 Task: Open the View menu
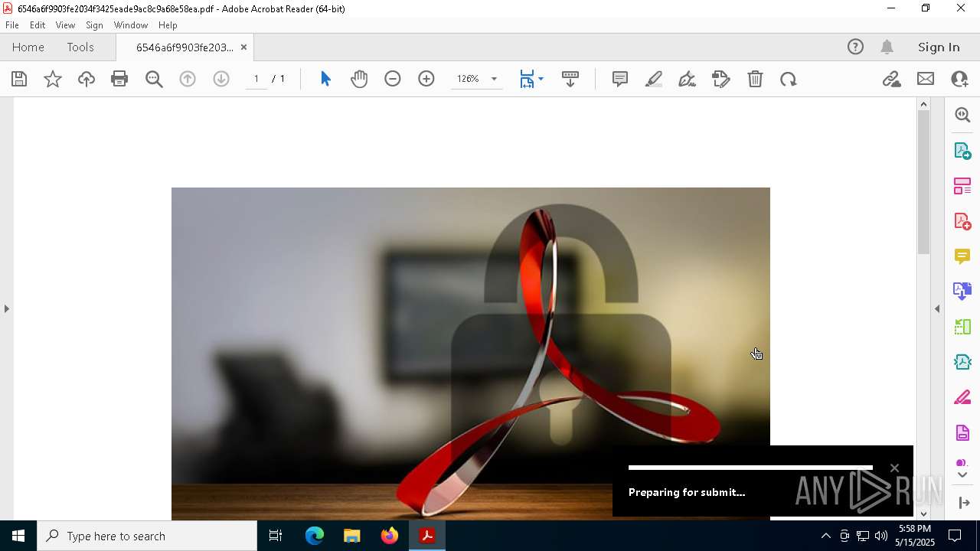65,25
